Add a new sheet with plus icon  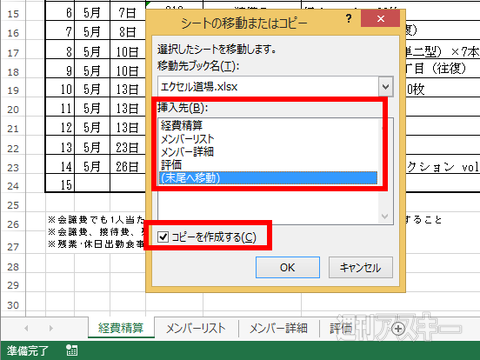(398, 329)
